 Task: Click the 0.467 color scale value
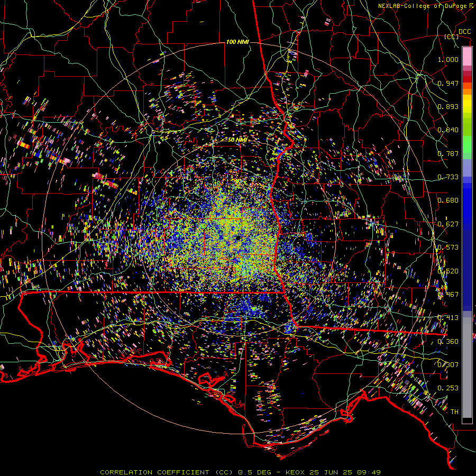(448, 295)
